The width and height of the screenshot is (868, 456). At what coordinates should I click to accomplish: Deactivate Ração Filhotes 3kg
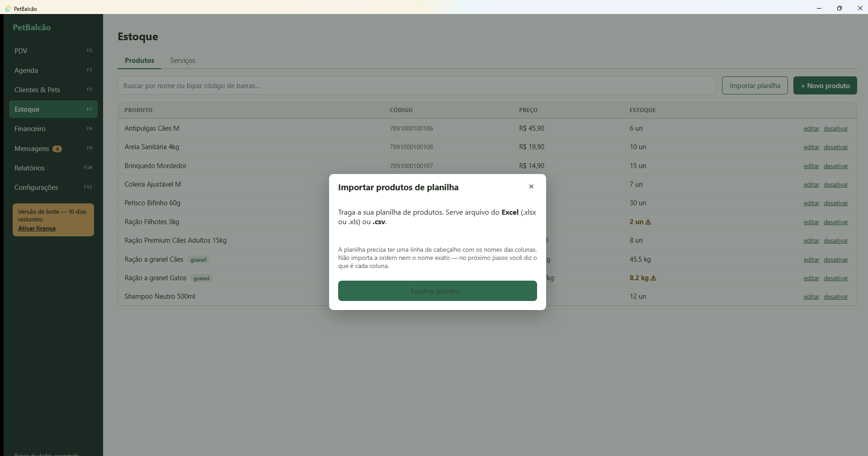836,222
